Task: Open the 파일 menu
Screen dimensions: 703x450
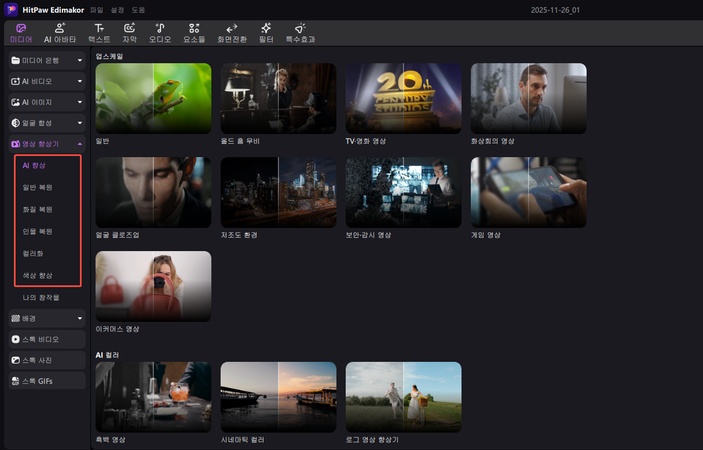Action: coord(97,9)
